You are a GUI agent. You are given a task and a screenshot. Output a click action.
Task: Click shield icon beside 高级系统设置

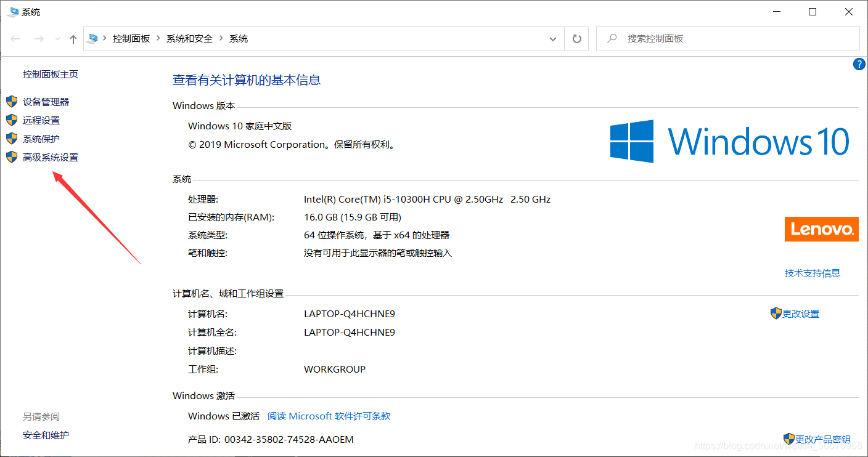pyautogui.click(x=12, y=157)
